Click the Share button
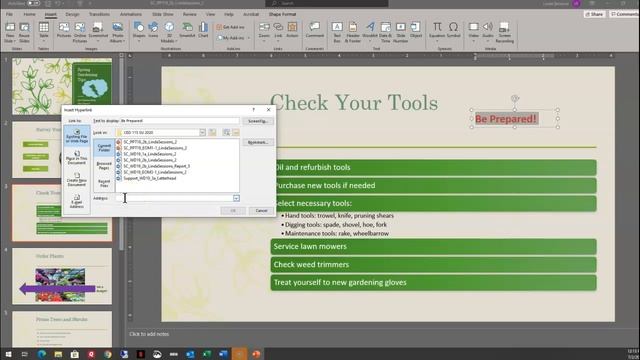Image resolution: width=640 pixels, height=360 pixels. [x=594, y=14]
